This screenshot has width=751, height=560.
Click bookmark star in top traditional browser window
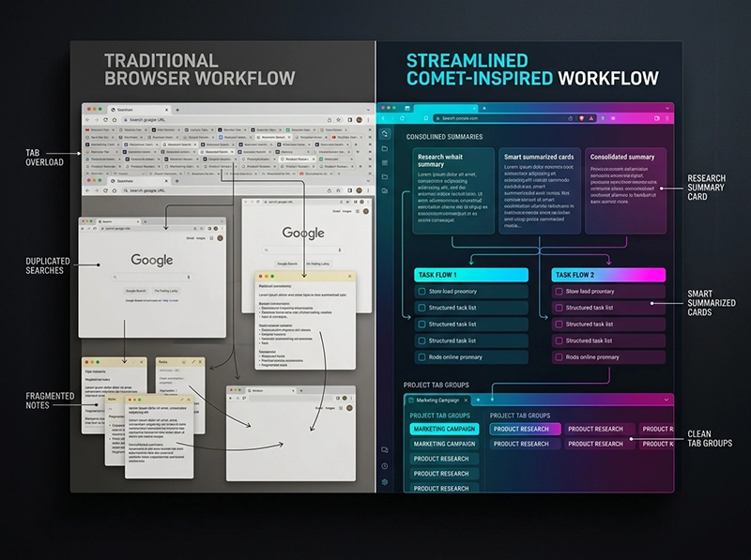coord(339,120)
